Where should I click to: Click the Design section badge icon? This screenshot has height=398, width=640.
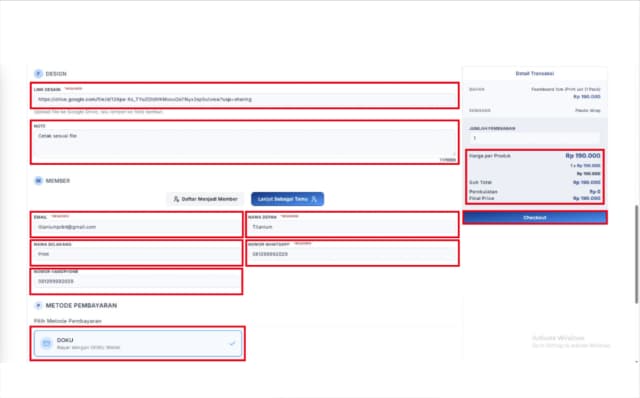(x=38, y=73)
